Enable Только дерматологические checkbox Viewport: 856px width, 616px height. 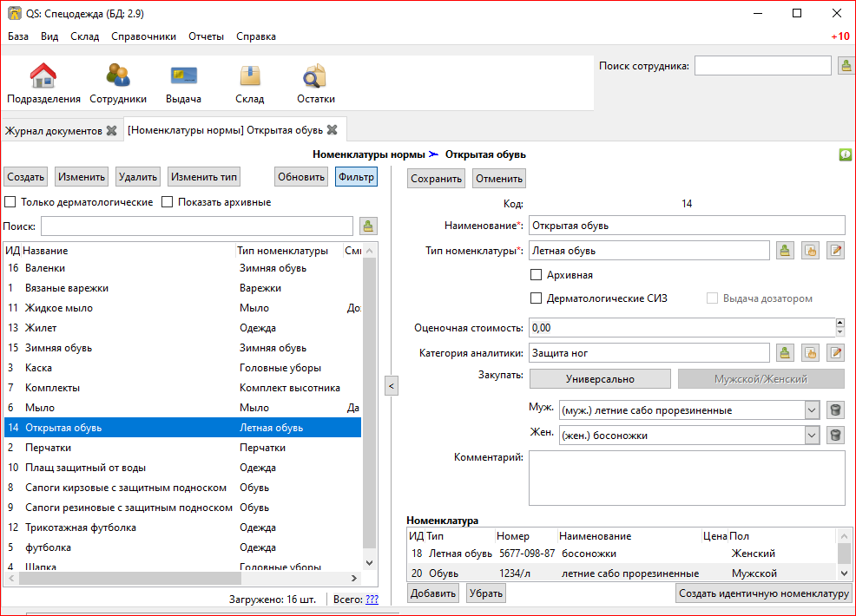(x=10, y=202)
